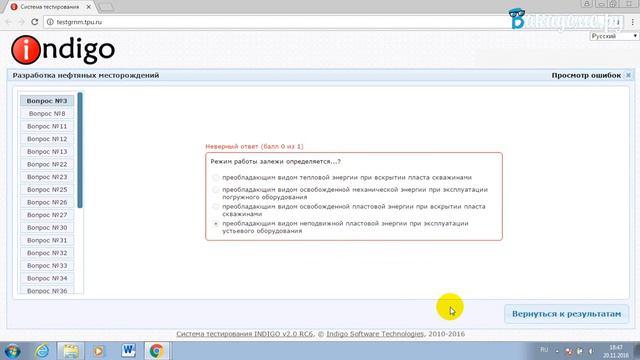This screenshot has height=360, width=640.
Task: Open Система тестирования INDIGO v2.0 RC6 link
Action: (244, 334)
